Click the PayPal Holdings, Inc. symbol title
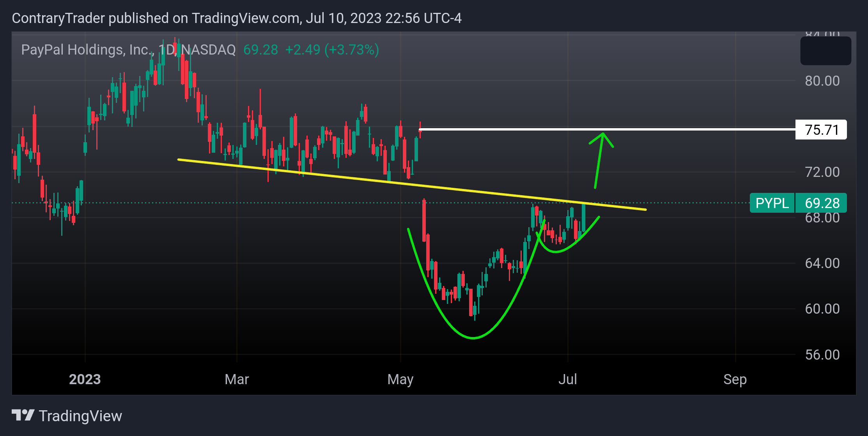This screenshot has height=436, width=868. pos(87,50)
